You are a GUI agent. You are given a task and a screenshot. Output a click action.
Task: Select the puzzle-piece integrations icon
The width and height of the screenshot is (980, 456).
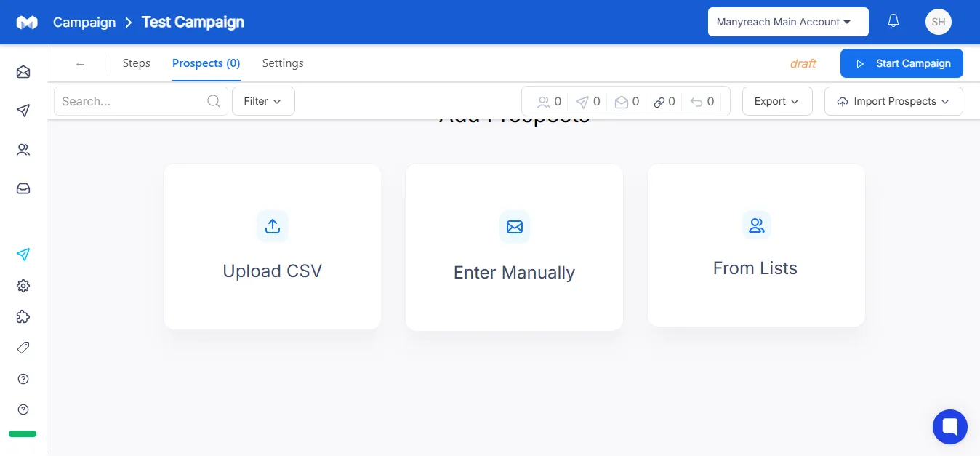(23, 316)
